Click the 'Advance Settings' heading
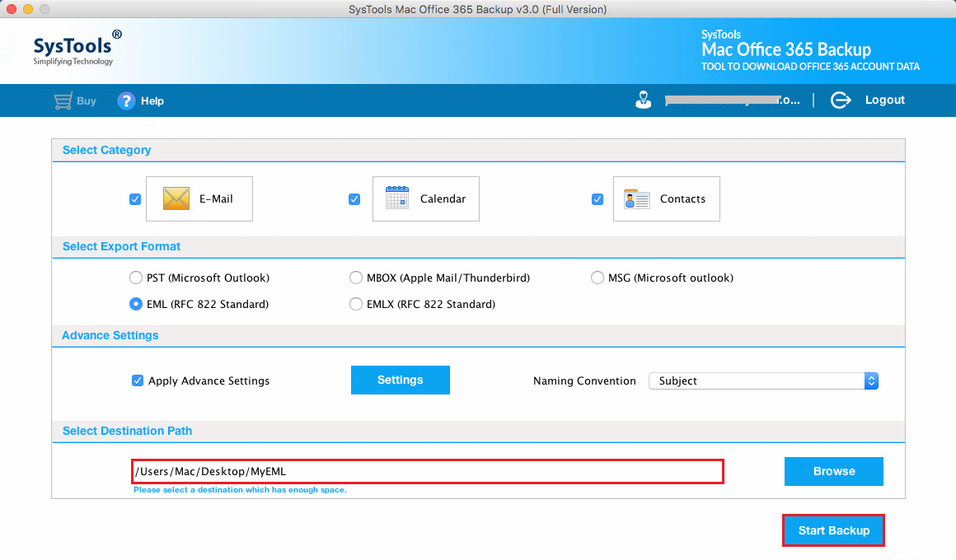Screen dimensions: 956x560 [x=110, y=335]
